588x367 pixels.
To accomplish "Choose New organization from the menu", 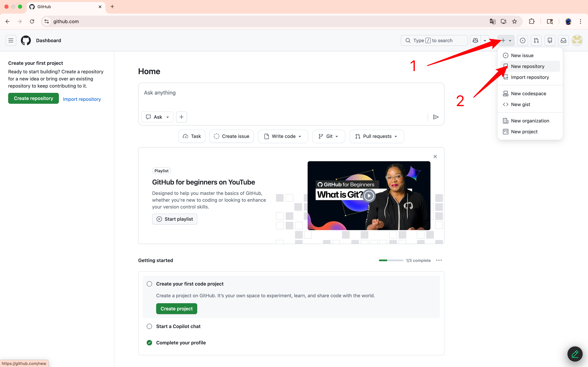I will point(530,121).
